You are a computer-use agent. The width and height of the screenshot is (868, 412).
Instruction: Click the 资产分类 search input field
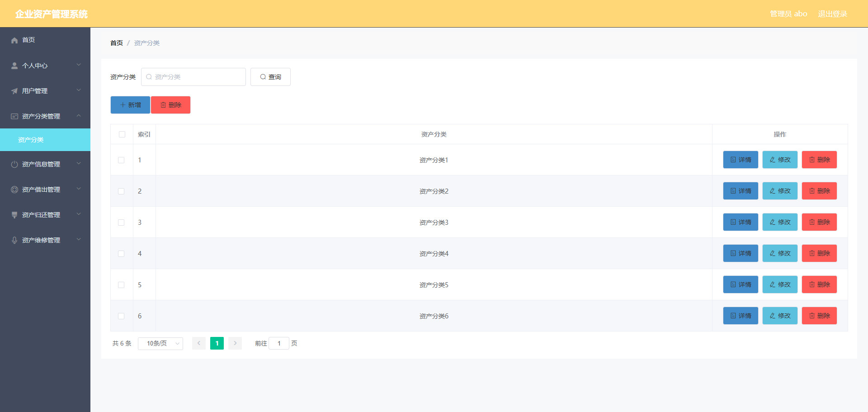click(x=193, y=77)
